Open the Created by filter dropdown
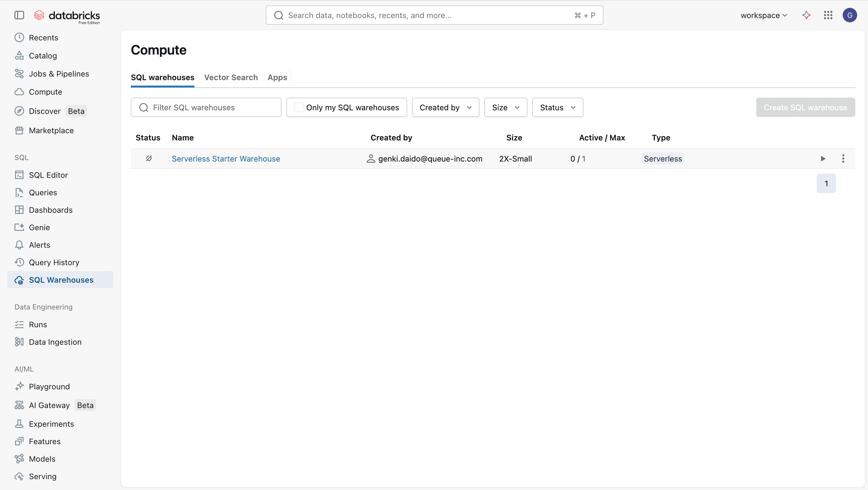The width and height of the screenshot is (868, 490). coord(445,107)
